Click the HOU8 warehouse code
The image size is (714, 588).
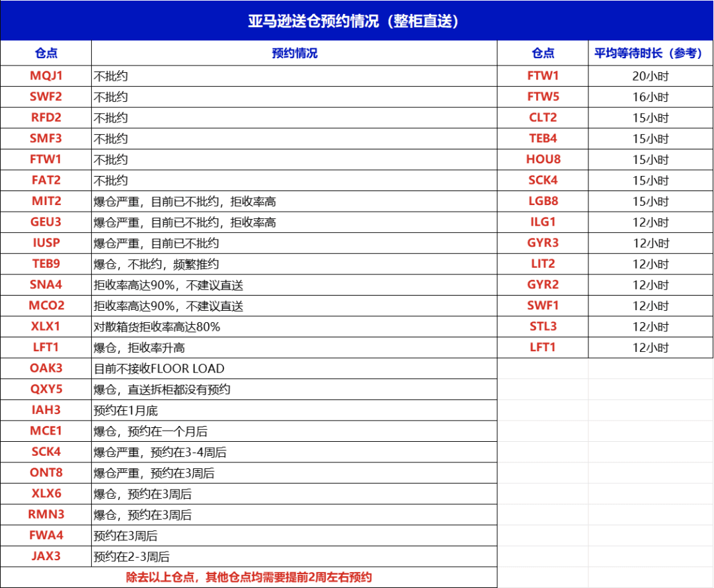[x=543, y=159]
